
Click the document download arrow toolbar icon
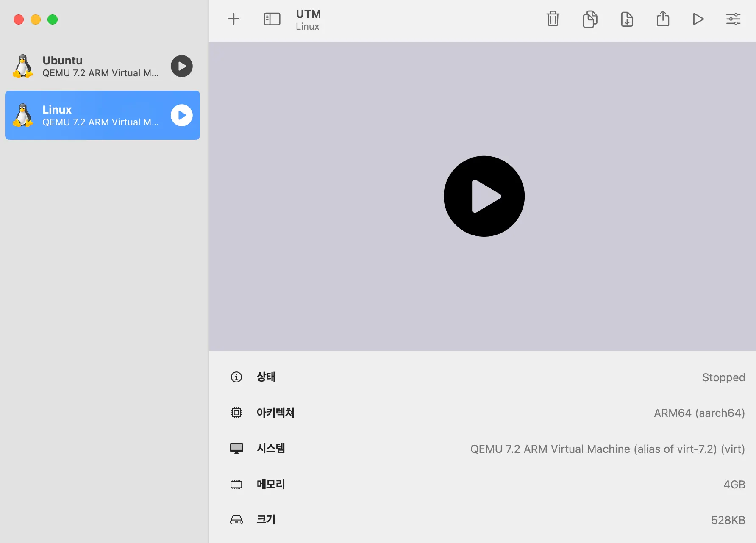[x=627, y=19]
